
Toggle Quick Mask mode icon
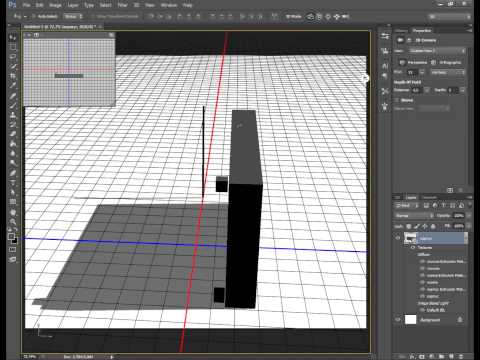(x=13, y=250)
